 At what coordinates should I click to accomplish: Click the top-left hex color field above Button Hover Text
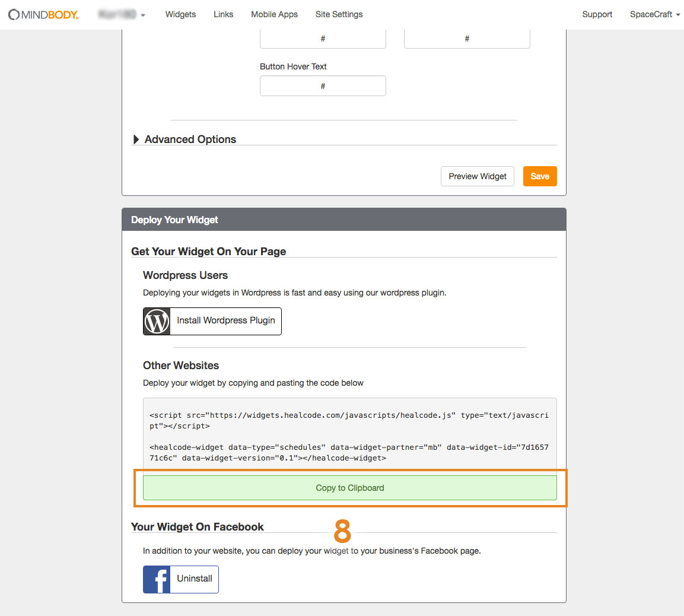pyautogui.click(x=323, y=39)
